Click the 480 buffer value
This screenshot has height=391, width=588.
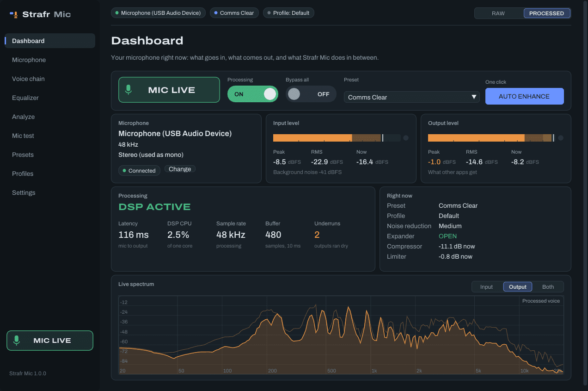click(273, 235)
